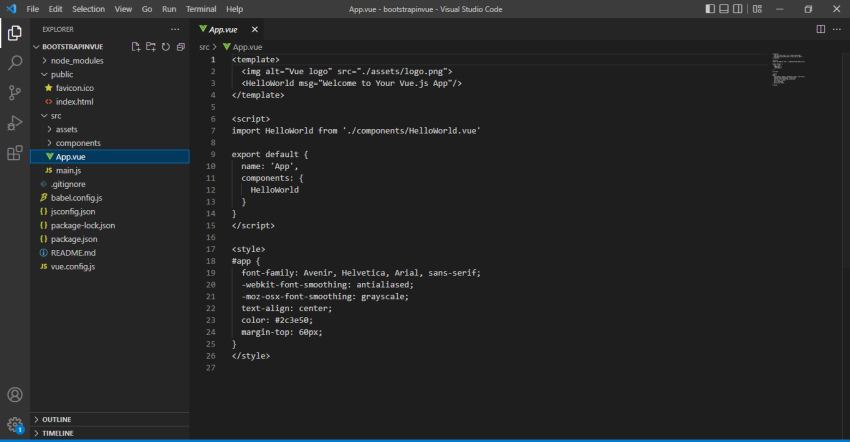Open the Customize Layout control
Screen dimensions: 850x442
click(x=757, y=9)
